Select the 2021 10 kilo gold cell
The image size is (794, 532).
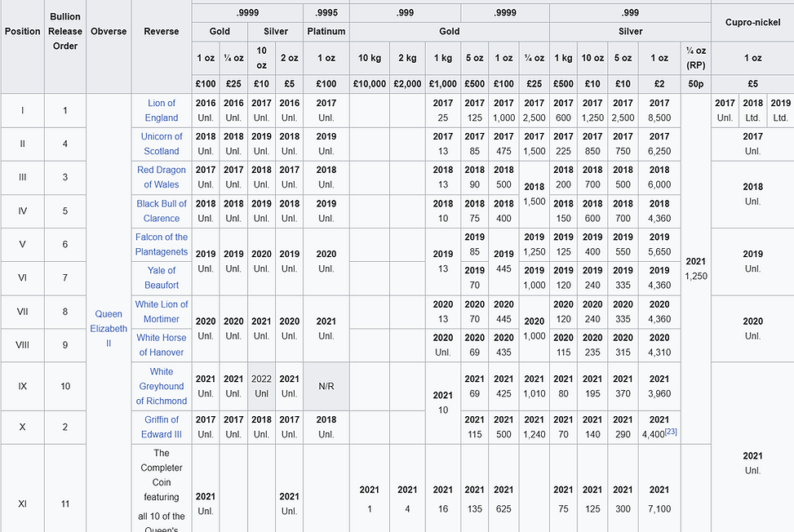click(x=442, y=402)
